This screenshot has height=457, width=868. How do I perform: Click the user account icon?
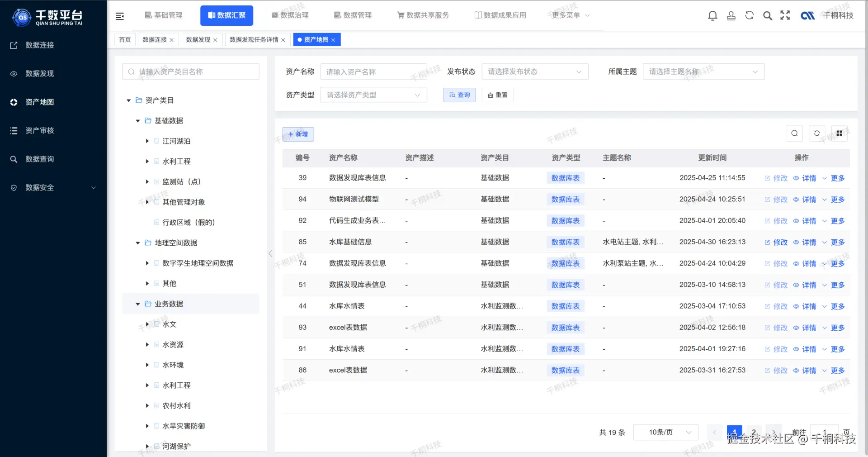(x=731, y=15)
